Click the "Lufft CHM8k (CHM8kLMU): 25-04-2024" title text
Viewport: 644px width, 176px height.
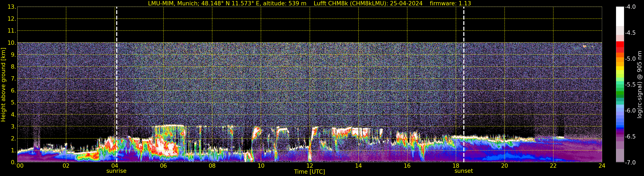(368, 3)
